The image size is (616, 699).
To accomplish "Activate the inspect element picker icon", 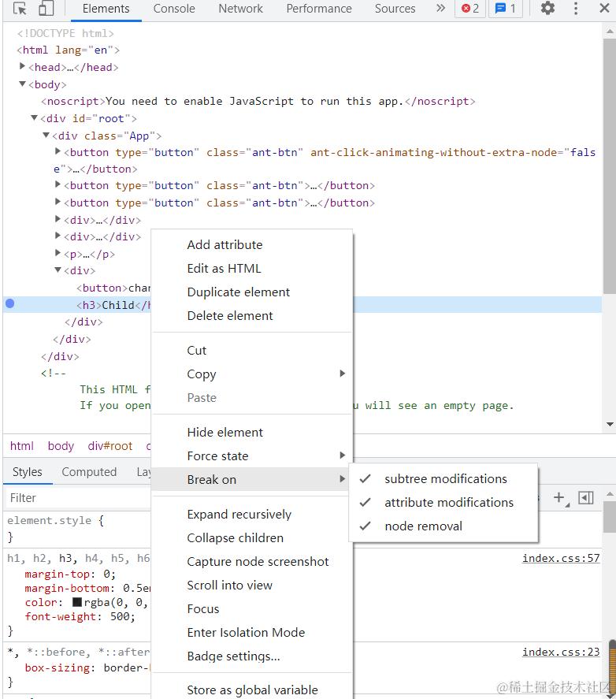I will [x=20, y=9].
